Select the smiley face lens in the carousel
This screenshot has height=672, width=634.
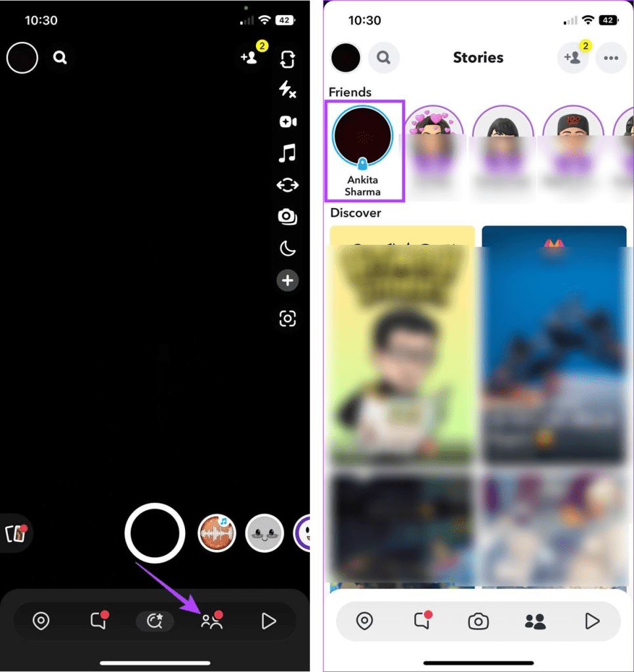pos(264,534)
